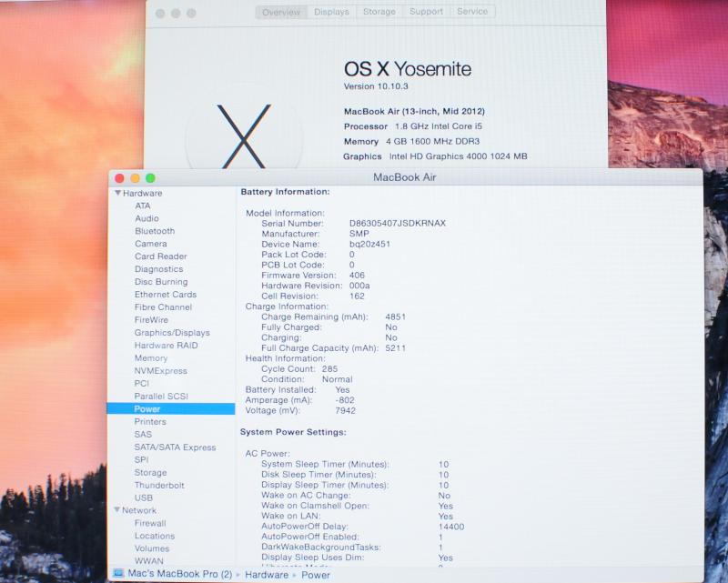Image resolution: width=728 pixels, height=583 pixels.
Task: Open Card Reader information
Action: (x=161, y=256)
